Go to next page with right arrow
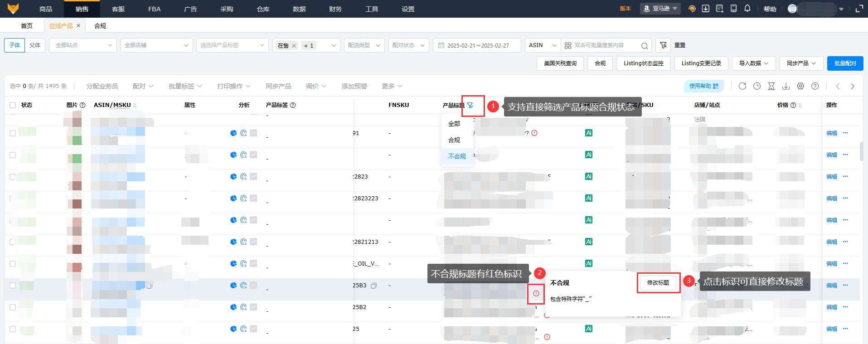 pyautogui.click(x=853, y=86)
